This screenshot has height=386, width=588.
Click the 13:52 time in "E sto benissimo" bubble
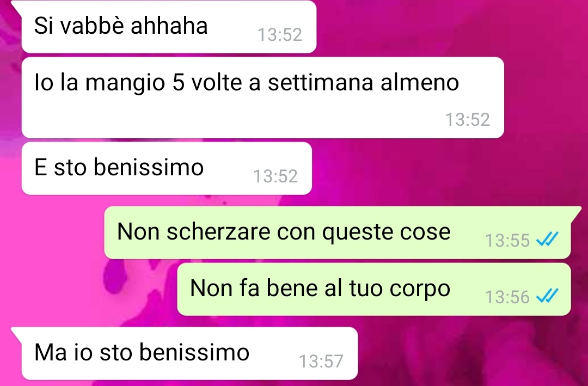275,176
